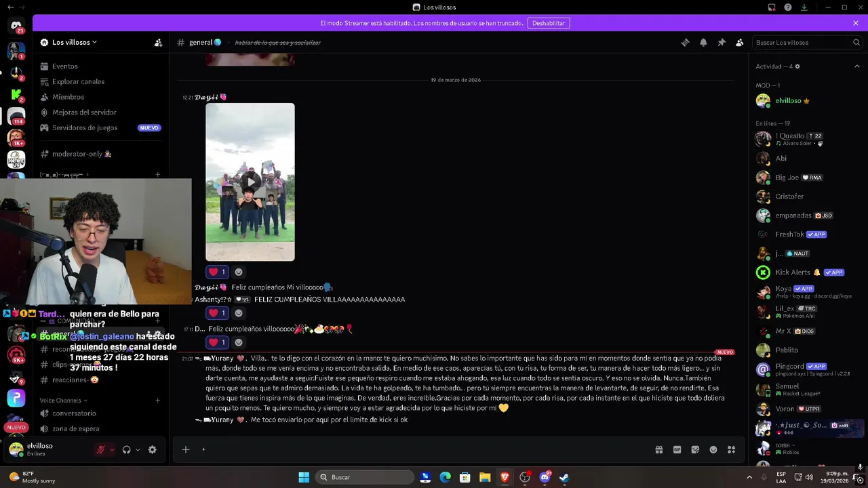Show pinned messages pin icon
This screenshot has height=488, width=868.
coord(722,42)
